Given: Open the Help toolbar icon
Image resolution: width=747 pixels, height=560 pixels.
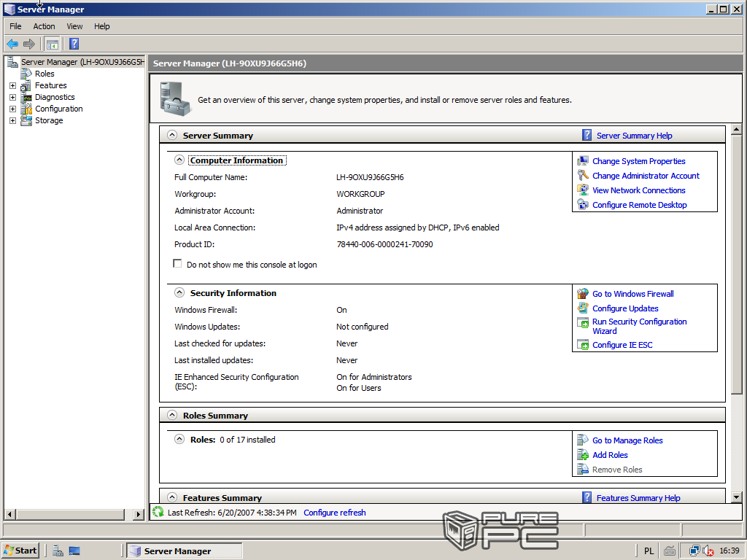Looking at the screenshot, I should click(x=74, y=44).
